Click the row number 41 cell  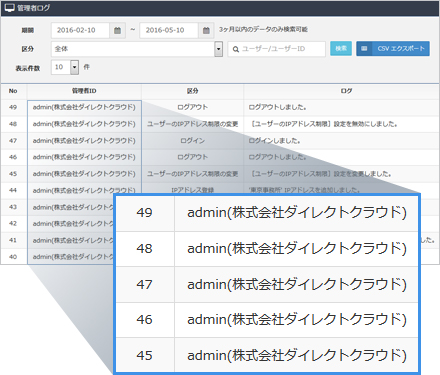pos(13,240)
